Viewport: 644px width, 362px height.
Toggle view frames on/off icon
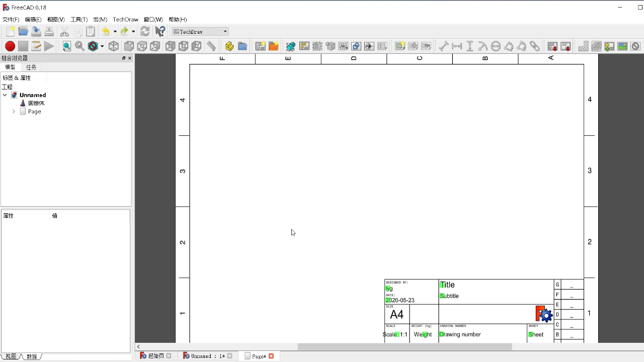click(635, 46)
